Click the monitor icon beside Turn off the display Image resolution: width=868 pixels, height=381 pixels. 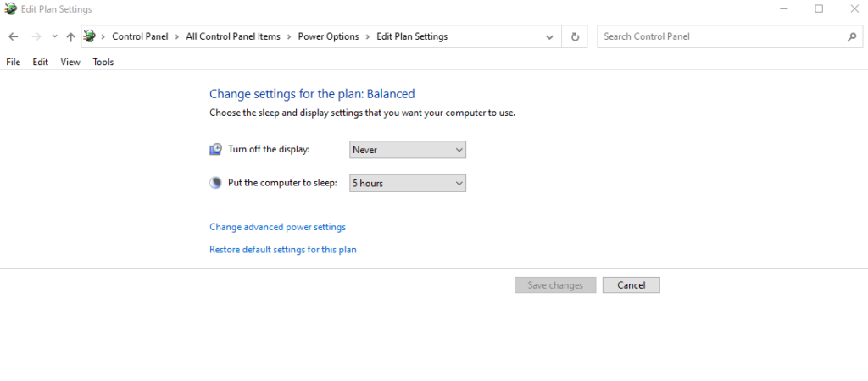point(215,150)
